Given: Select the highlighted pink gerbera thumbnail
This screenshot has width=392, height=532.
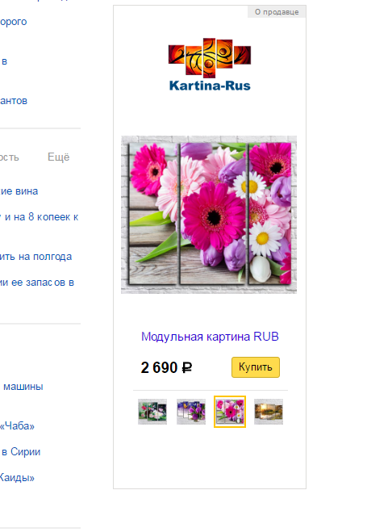Looking at the screenshot, I should click(x=230, y=412).
